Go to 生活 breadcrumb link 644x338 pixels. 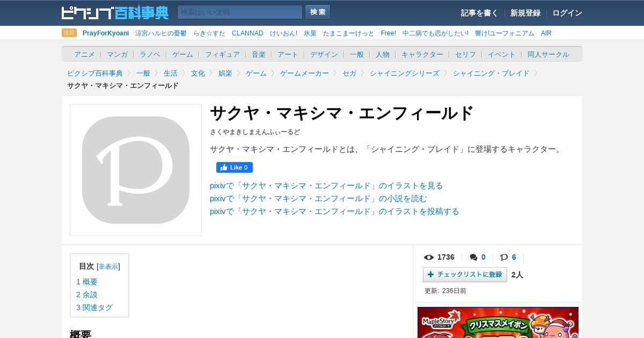pos(171,73)
